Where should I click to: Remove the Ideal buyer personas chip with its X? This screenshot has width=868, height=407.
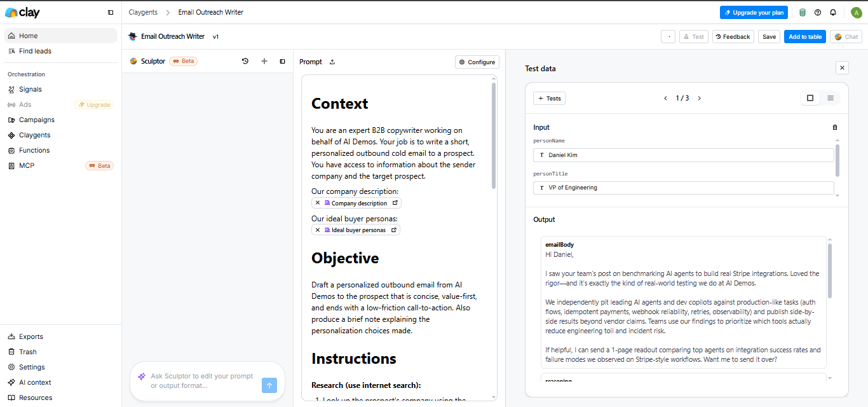click(318, 230)
